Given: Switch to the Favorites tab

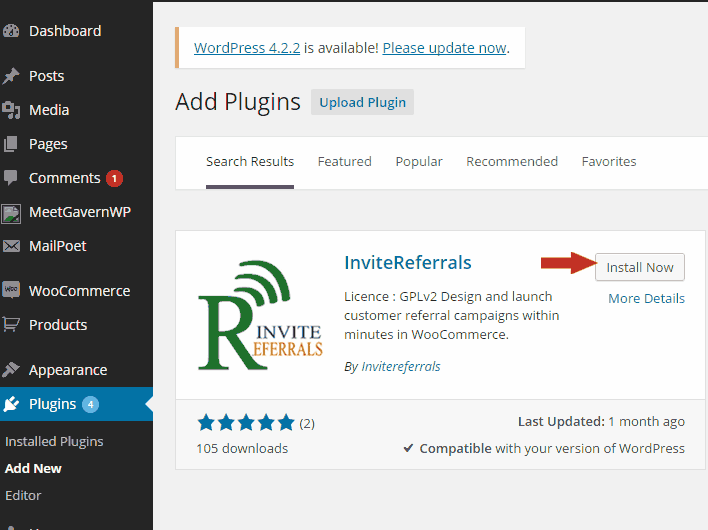Looking at the screenshot, I should point(609,162).
